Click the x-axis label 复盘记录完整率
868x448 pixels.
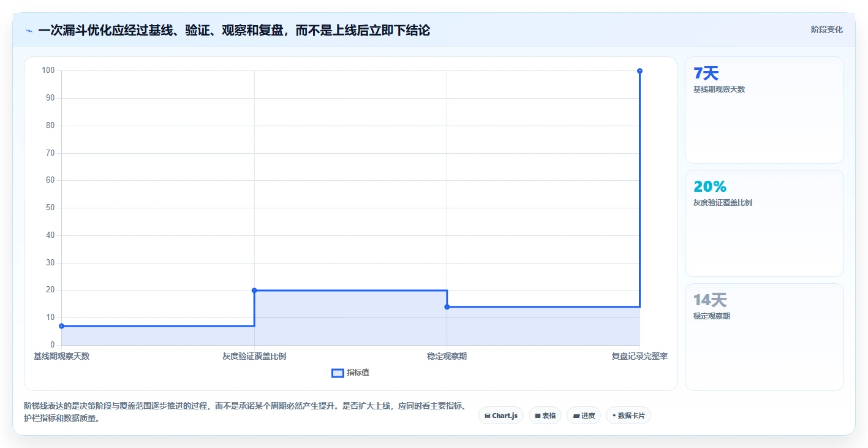pyautogui.click(x=640, y=356)
